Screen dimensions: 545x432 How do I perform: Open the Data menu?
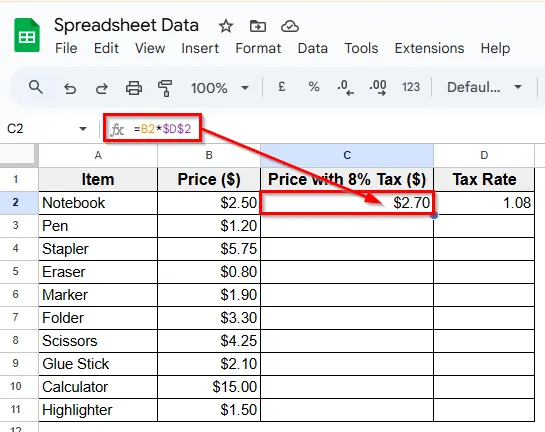312,48
